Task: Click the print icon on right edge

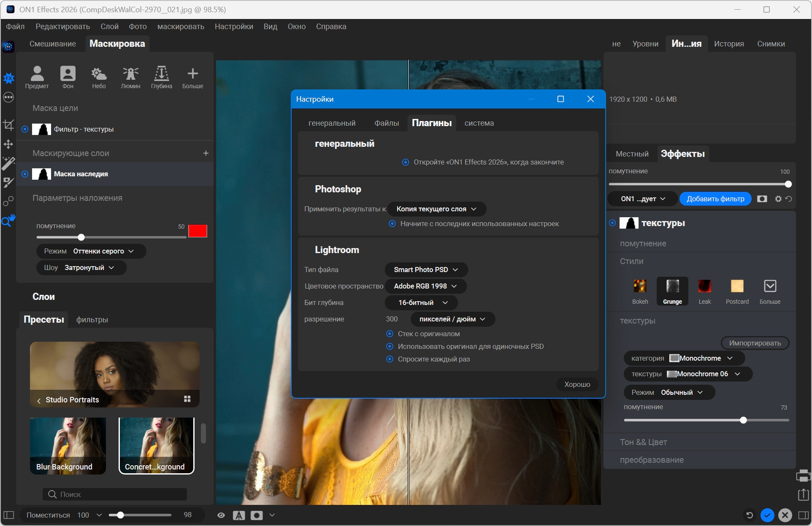Action: 803,476
